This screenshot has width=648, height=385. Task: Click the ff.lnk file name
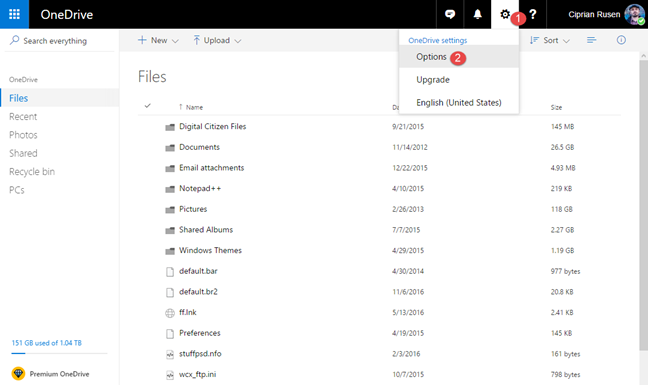pos(188,312)
